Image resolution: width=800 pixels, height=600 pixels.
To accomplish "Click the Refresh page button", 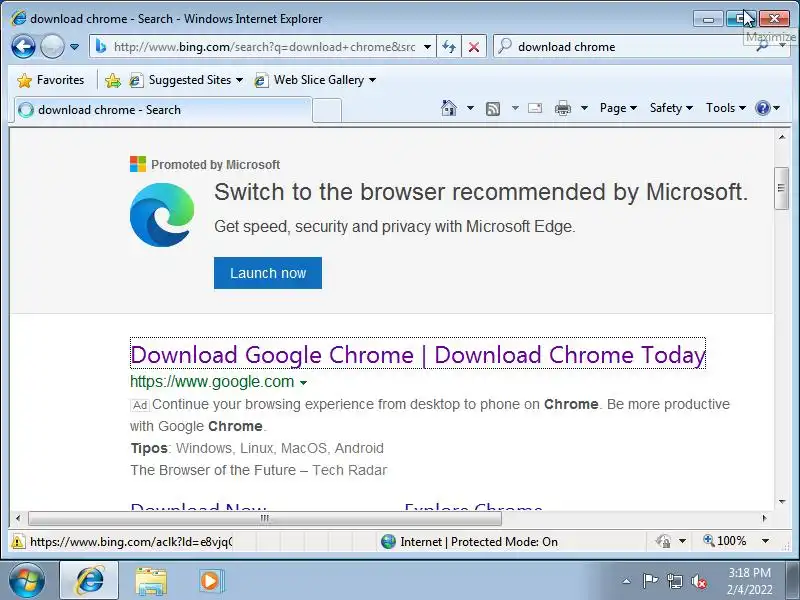I will pyautogui.click(x=449, y=47).
